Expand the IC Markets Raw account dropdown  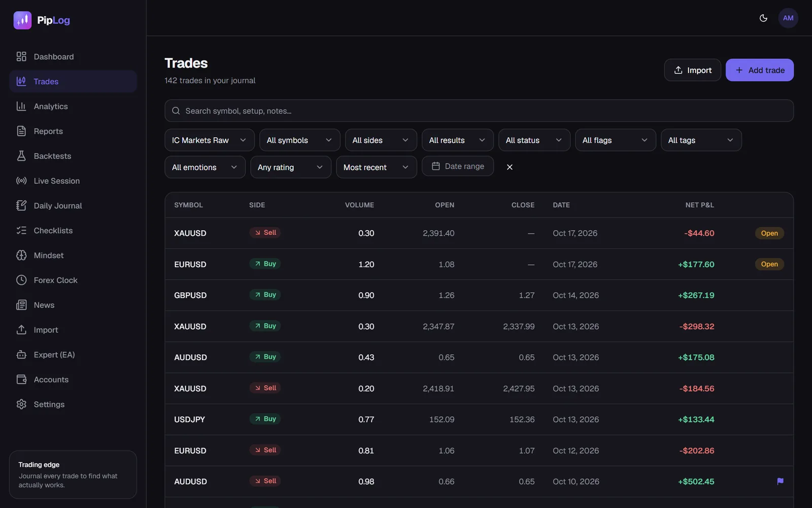coord(209,140)
